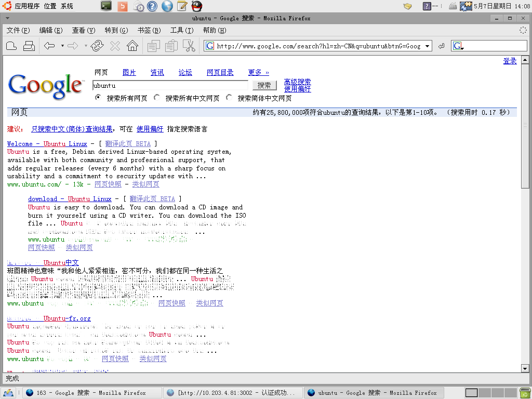Click the 更多 » link

tap(259, 73)
